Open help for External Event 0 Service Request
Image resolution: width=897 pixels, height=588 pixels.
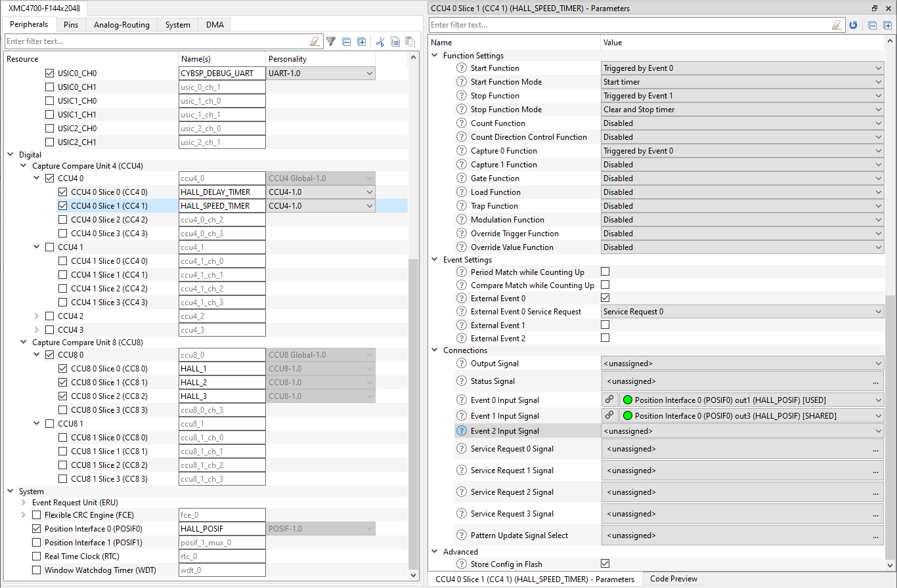click(x=462, y=312)
